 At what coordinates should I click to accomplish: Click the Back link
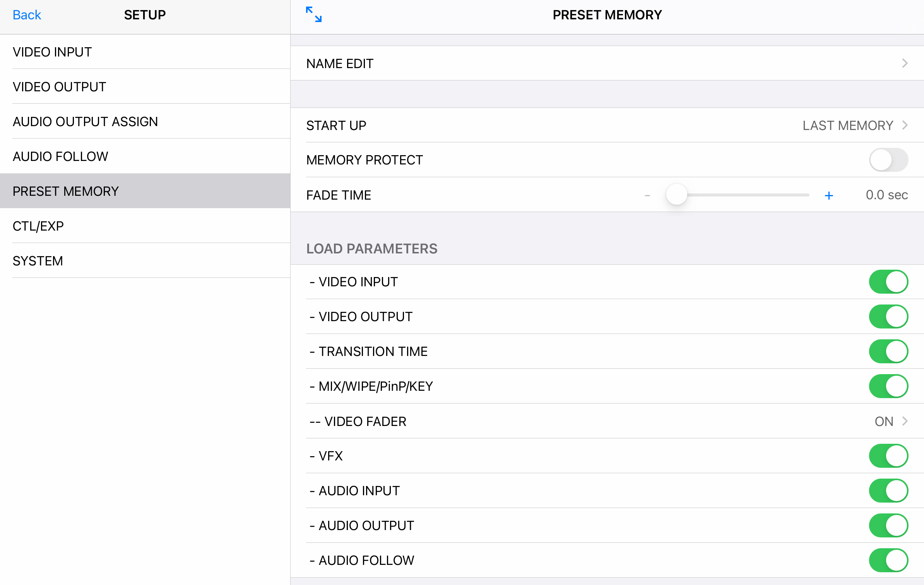[27, 15]
